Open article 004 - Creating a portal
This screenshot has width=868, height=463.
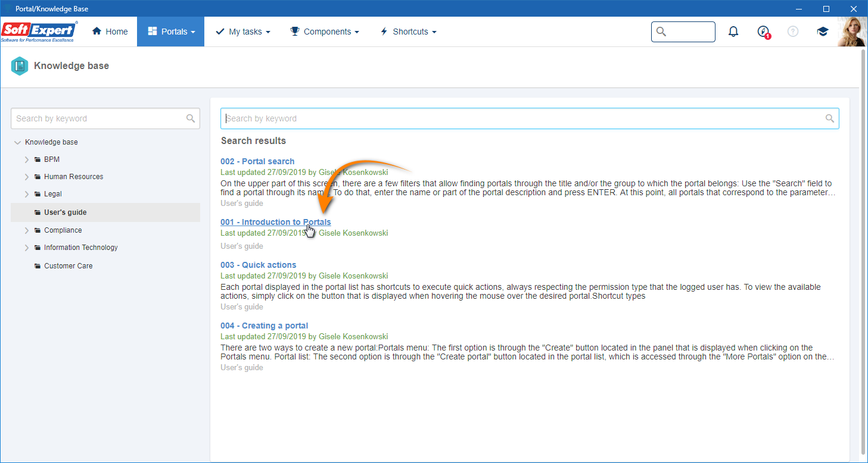click(x=264, y=326)
